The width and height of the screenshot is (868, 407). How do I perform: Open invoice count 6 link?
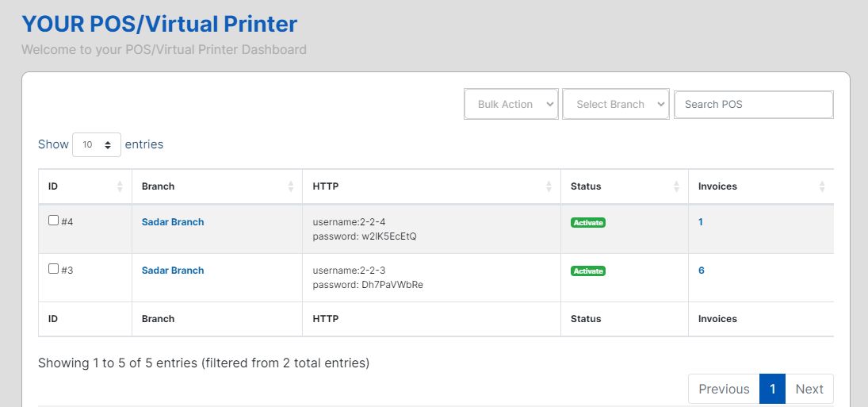pos(702,271)
